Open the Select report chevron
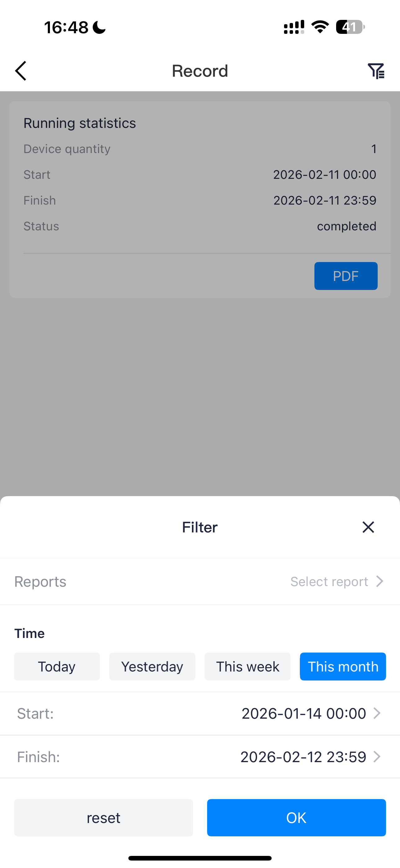 [380, 581]
